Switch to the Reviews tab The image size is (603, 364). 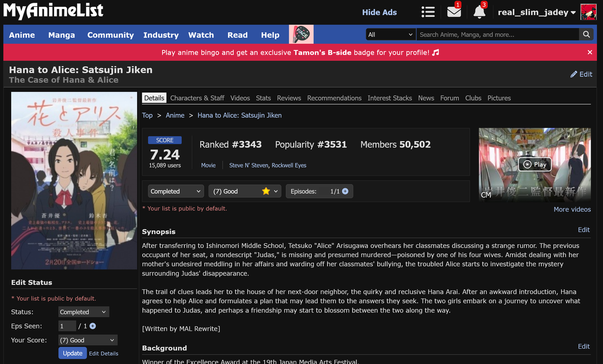coord(289,98)
